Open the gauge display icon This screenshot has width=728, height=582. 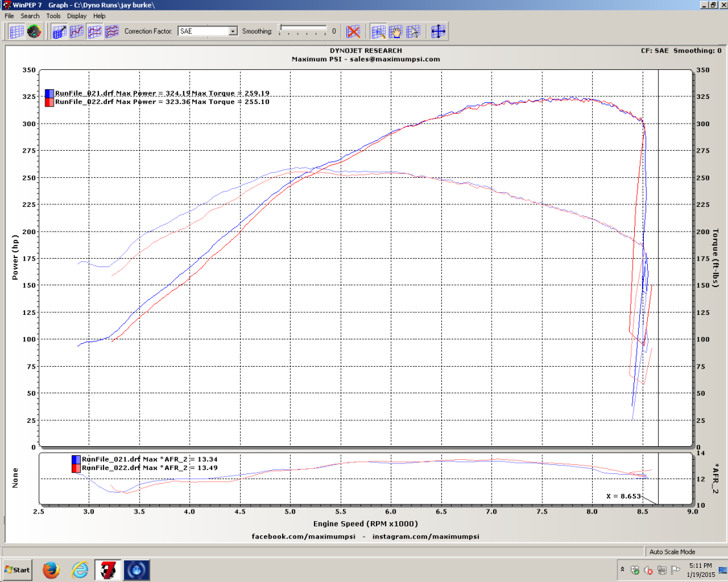[34, 32]
